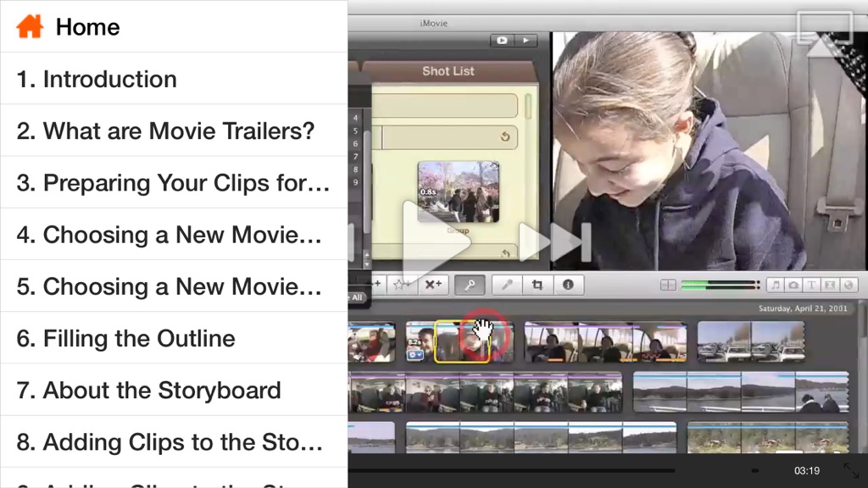Click the project outline scrollbar beside row numbers
868x488 pixels.
click(x=366, y=183)
